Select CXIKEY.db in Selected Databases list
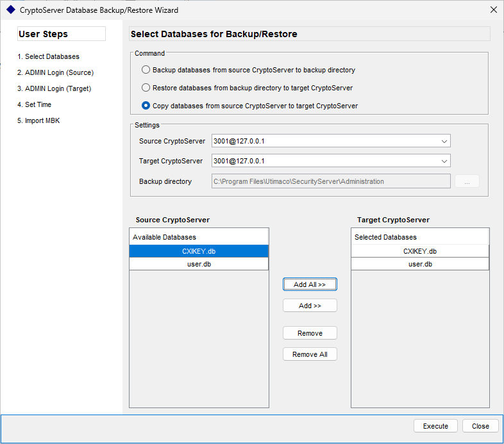The width and height of the screenshot is (504, 444). tap(420, 251)
